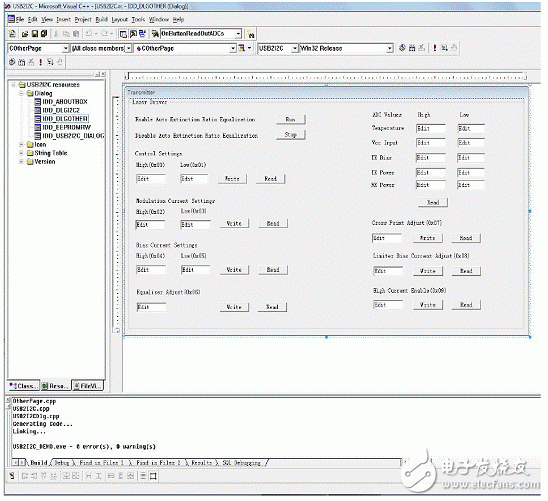Click Write button under Control Settings

[x=232, y=179]
